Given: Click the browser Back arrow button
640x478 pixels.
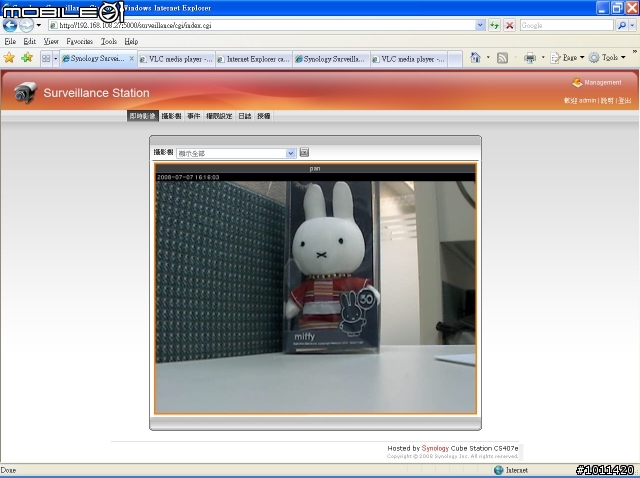Looking at the screenshot, I should 10,25.
